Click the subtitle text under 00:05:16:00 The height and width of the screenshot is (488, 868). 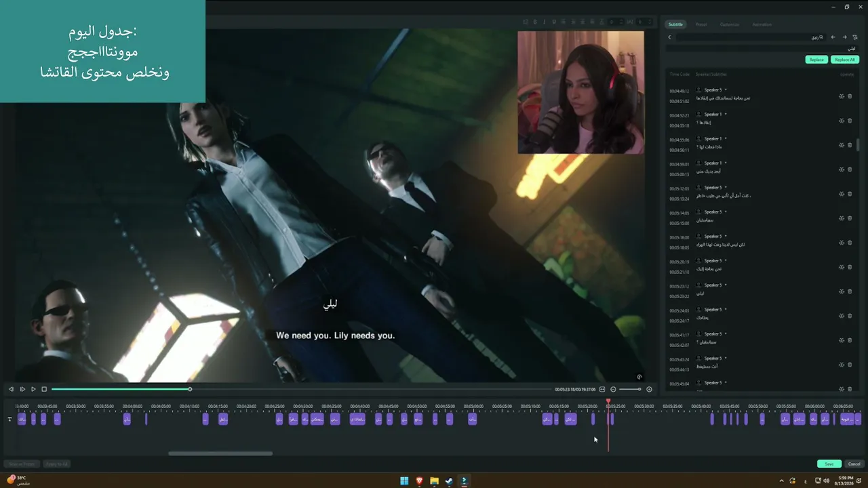click(x=720, y=244)
